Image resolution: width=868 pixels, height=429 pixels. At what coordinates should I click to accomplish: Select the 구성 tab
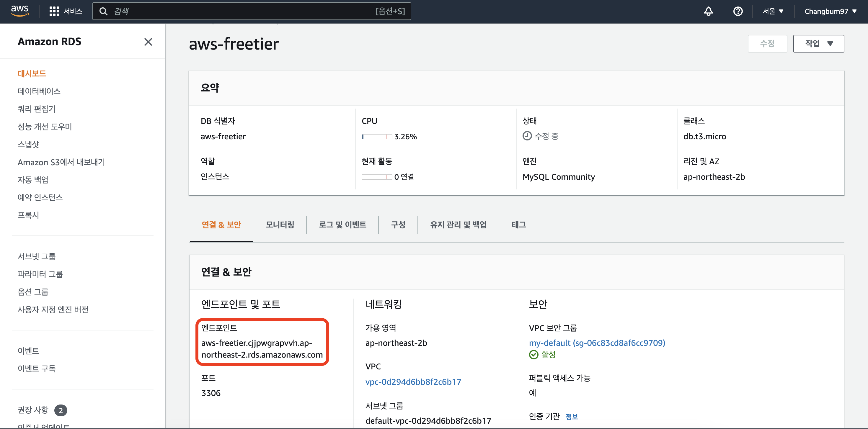[x=398, y=225]
